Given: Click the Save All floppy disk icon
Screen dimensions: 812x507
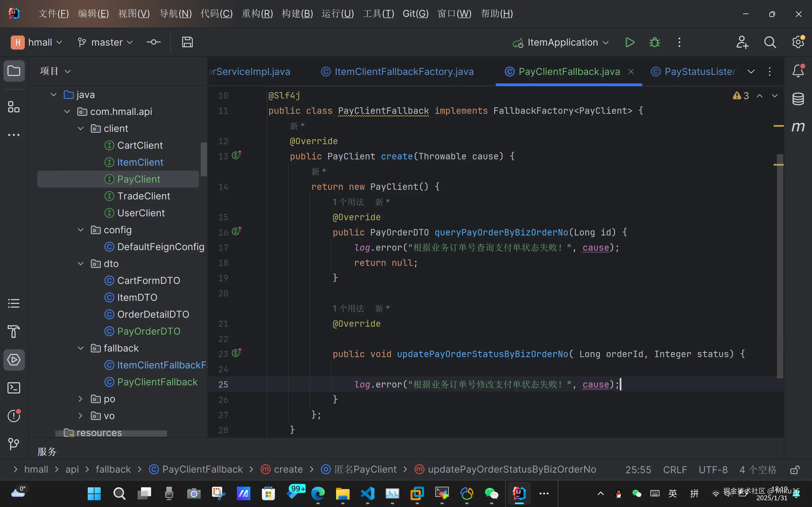Looking at the screenshot, I should coord(187,42).
